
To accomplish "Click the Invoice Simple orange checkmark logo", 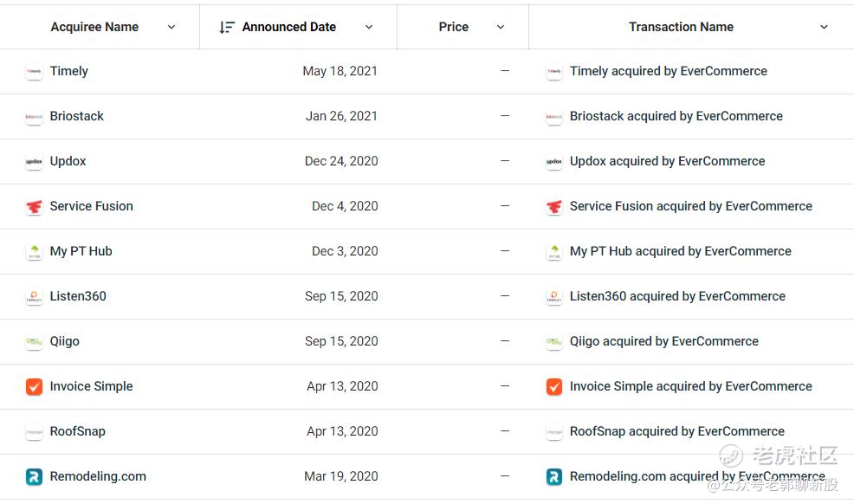I will coord(34,387).
